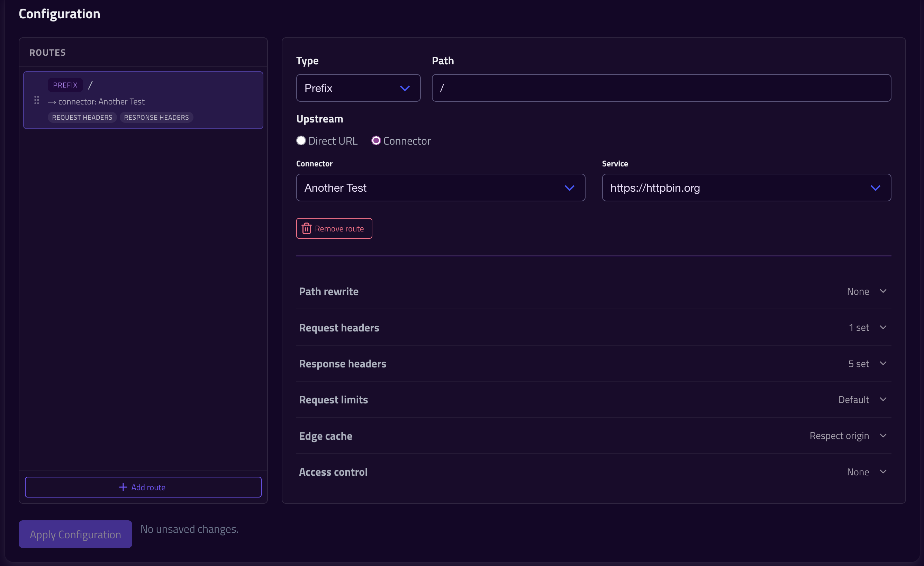
Task: Select the Connector upstream radio button
Action: (x=376, y=140)
